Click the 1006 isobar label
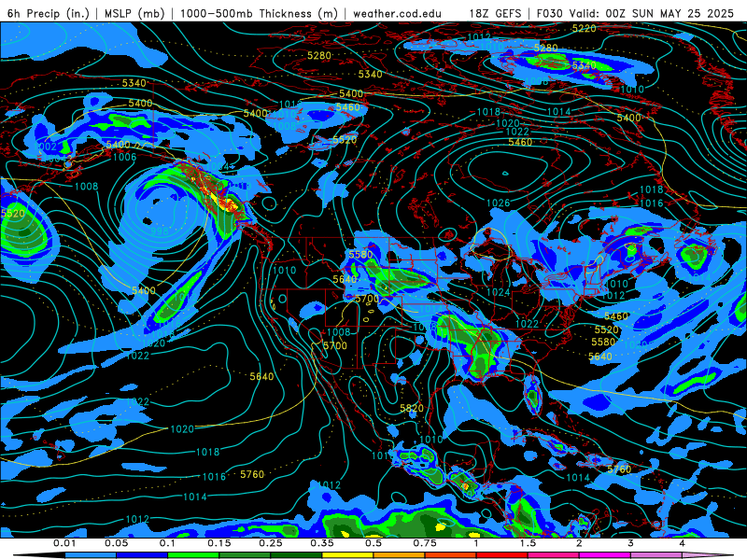Screen dimensions: 747x560 coord(124,157)
